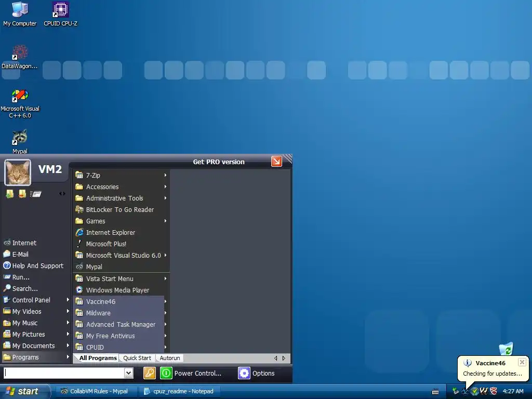Expand Control Panel in the start menu
The image size is (532, 399).
pos(36,300)
